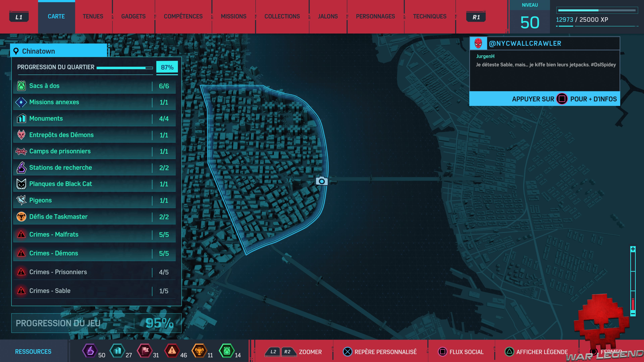Click the Stations de recherche microscope icon
The width and height of the screenshot is (644, 362).
pyautogui.click(x=21, y=167)
